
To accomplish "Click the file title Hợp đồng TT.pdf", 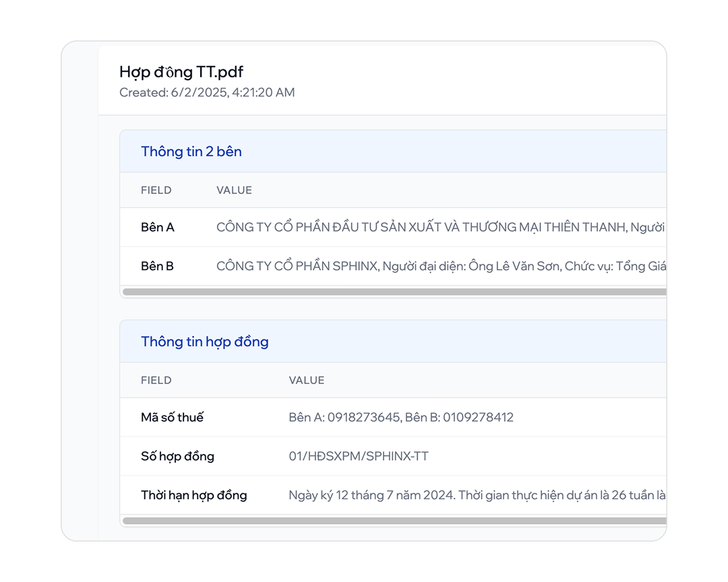I will [x=181, y=72].
